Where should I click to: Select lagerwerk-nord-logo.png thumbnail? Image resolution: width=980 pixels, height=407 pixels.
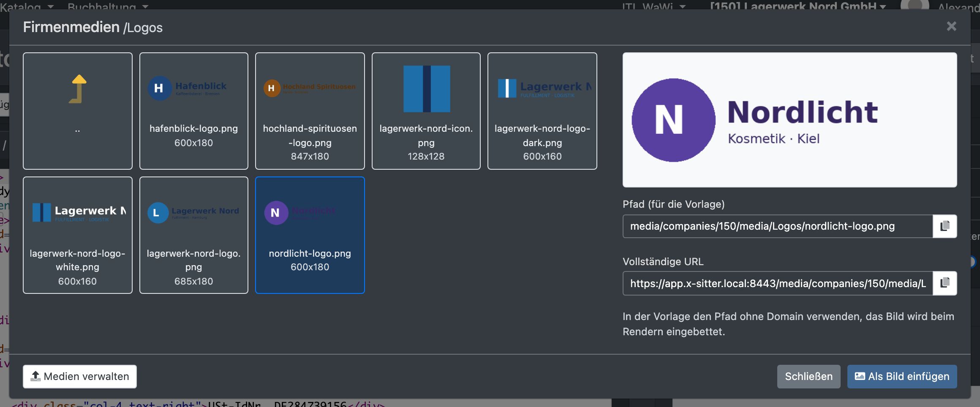tap(194, 235)
